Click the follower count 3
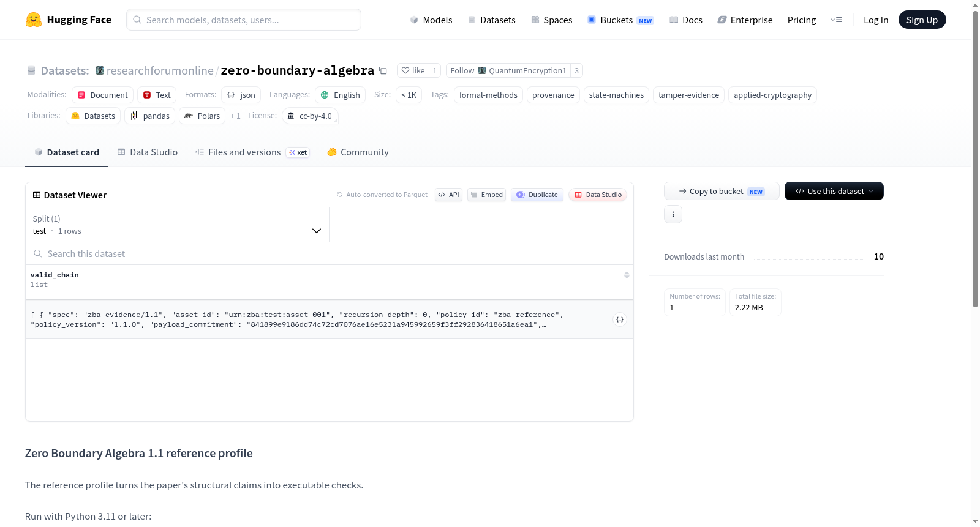Screen dimensions: 980x527 point(576,70)
